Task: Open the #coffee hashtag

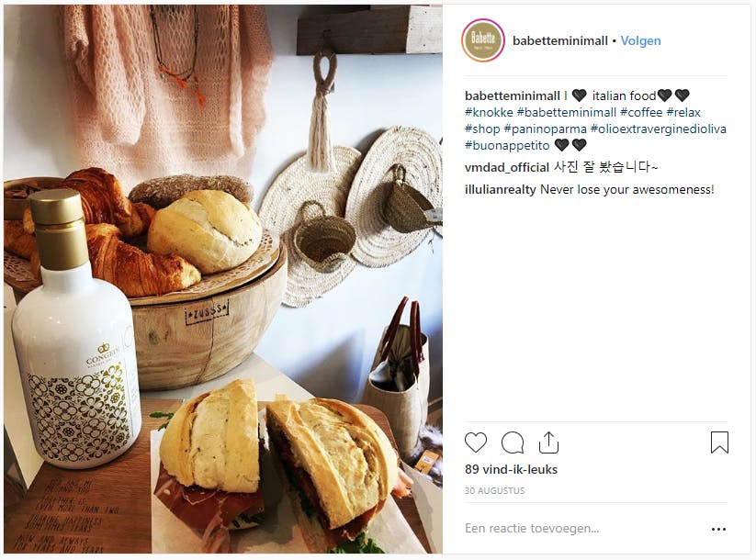Action: tap(641, 112)
